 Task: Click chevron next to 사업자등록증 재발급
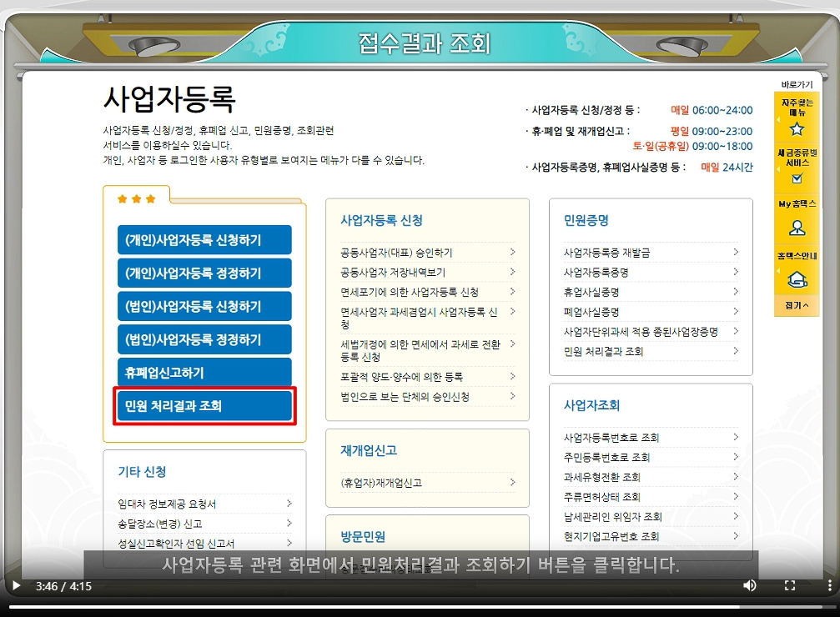pyautogui.click(x=736, y=252)
